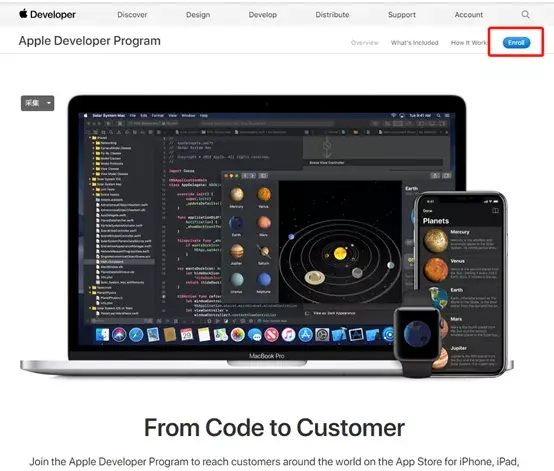Click the Join the Apple Developer Program paragraph
The width and height of the screenshot is (554, 471).
tap(274, 461)
